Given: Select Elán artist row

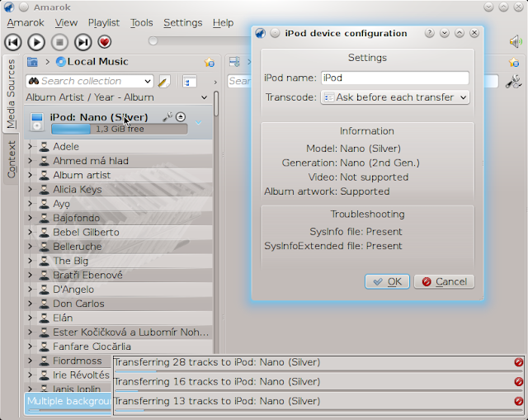Looking at the screenshot, I should click(x=118, y=318).
